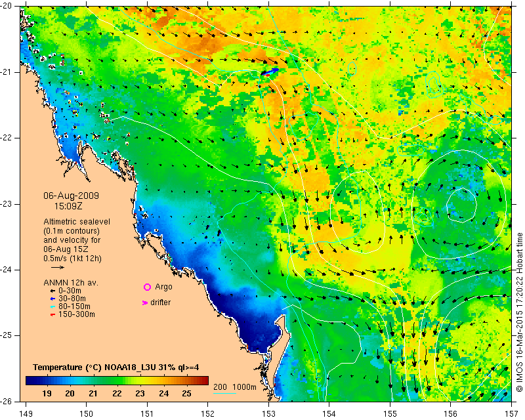525x420 pixels.
Task: Click the blue mooring velocity arrow near 153°E, 21°S
Action: (x=270, y=72)
